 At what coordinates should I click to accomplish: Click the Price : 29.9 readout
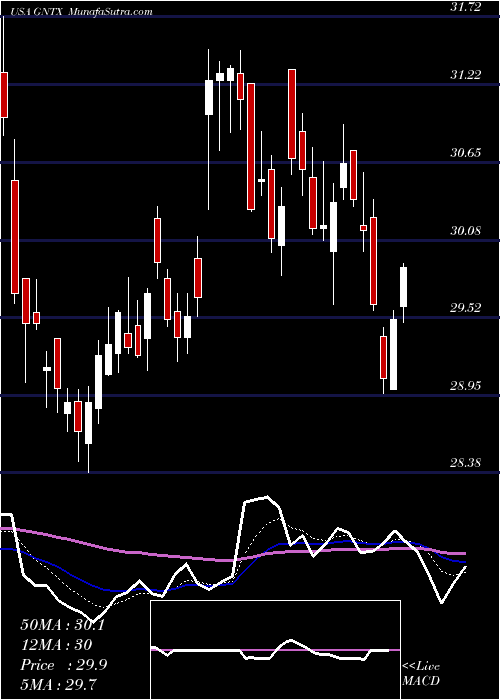(64, 665)
